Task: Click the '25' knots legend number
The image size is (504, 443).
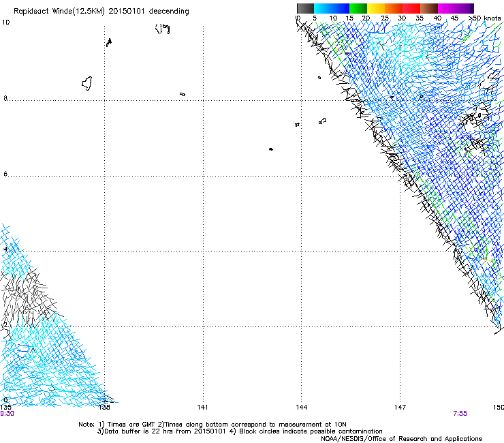Action: pyautogui.click(x=385, y=18)
